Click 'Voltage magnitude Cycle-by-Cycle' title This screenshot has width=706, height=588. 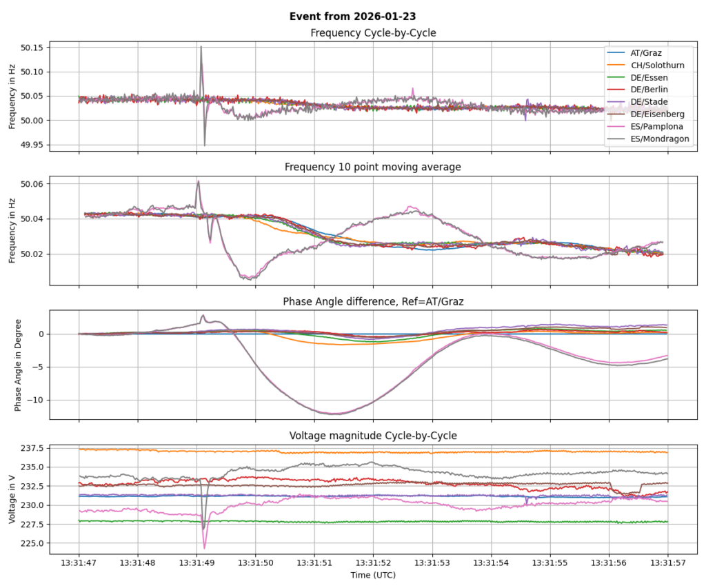point(373,436)
